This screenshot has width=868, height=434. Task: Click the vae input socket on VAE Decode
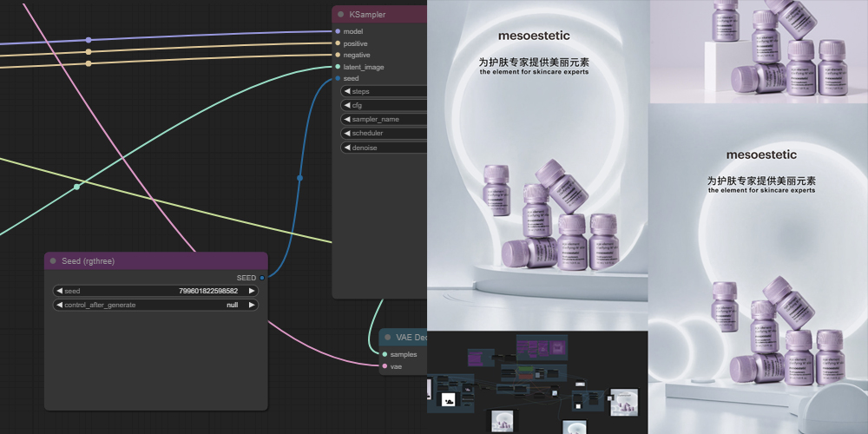(x=385, y=366)
